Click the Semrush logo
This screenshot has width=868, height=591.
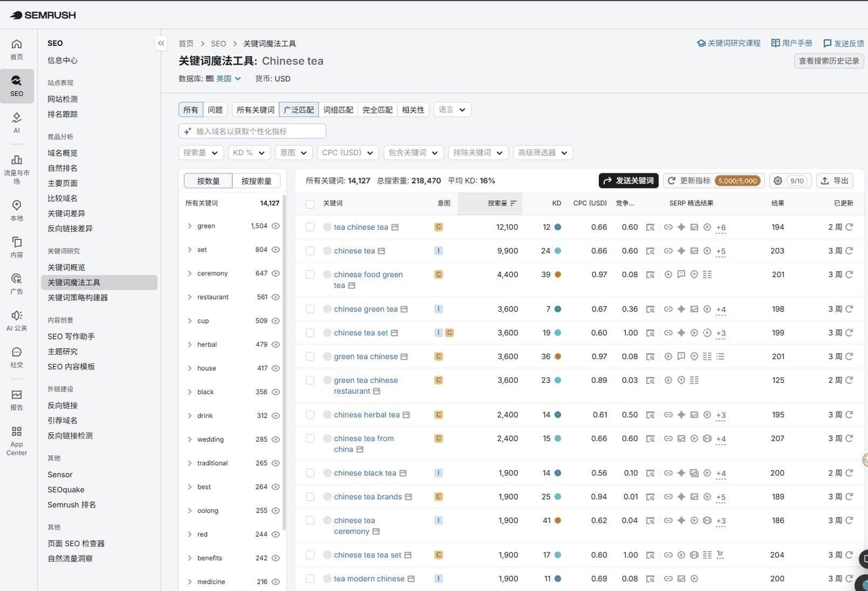click(x=43, y=15)
